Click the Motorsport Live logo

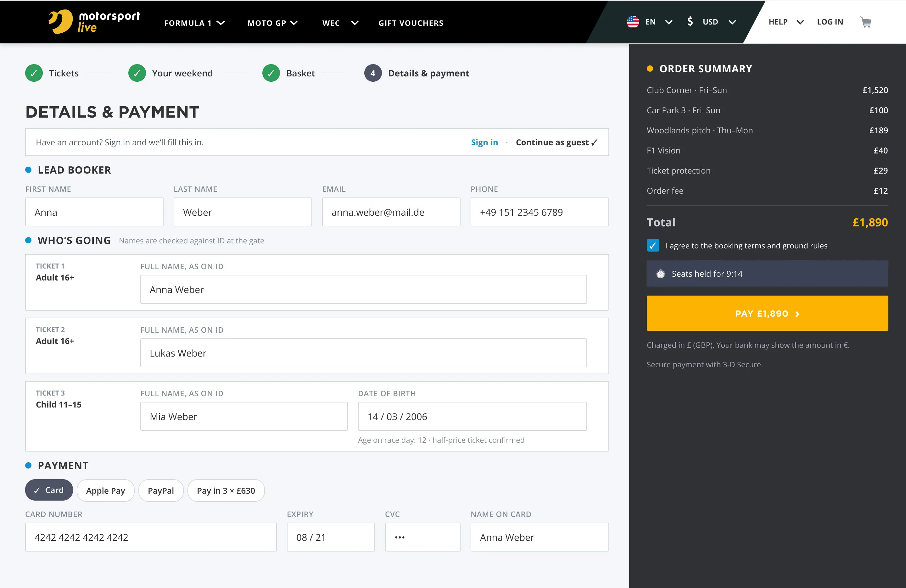(94, 22)
